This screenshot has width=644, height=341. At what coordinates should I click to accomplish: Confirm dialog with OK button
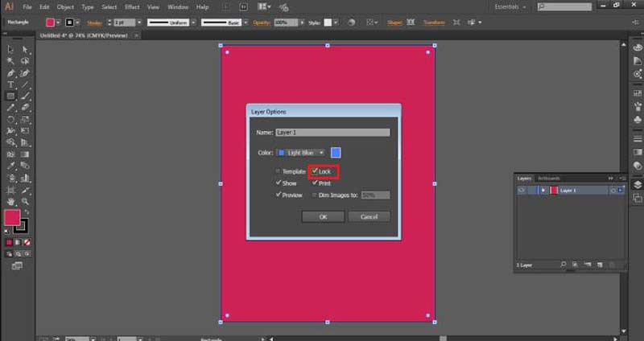coord(324,216)
